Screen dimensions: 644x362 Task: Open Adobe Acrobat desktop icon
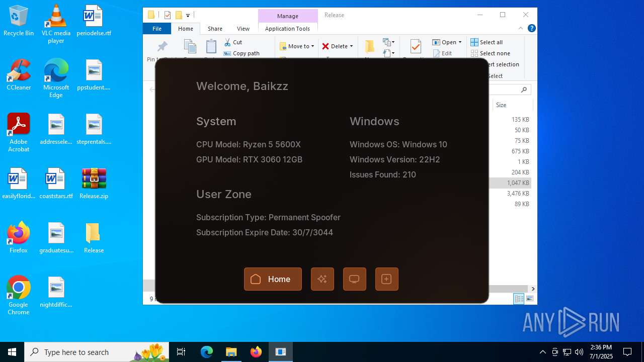coord(19,133)
